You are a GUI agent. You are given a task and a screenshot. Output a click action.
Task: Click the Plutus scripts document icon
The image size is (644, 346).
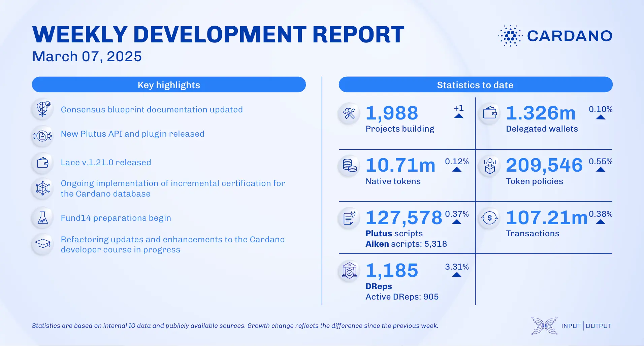[x=349, y=218]
